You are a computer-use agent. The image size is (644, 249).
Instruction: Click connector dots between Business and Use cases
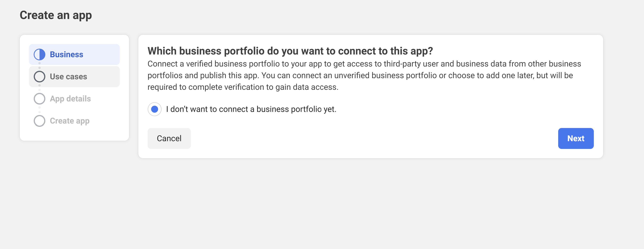[40, 66]
